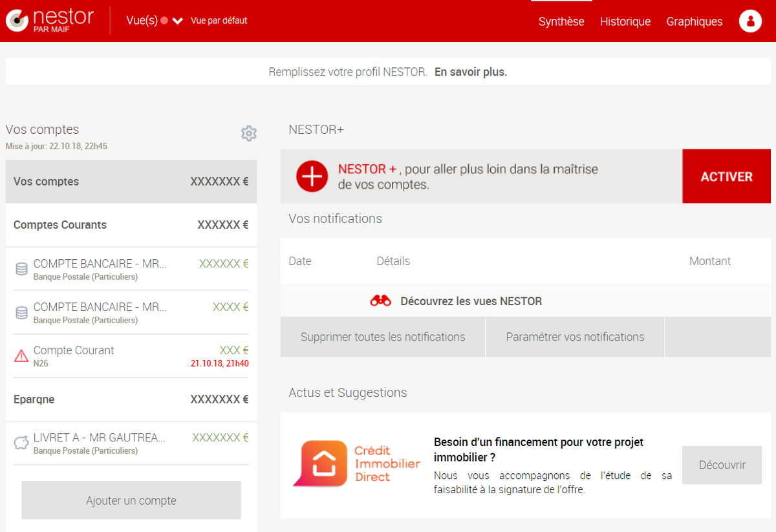776x532 pixels.
Task: Click the Montant column header
Action: click(x=710, y=261)
